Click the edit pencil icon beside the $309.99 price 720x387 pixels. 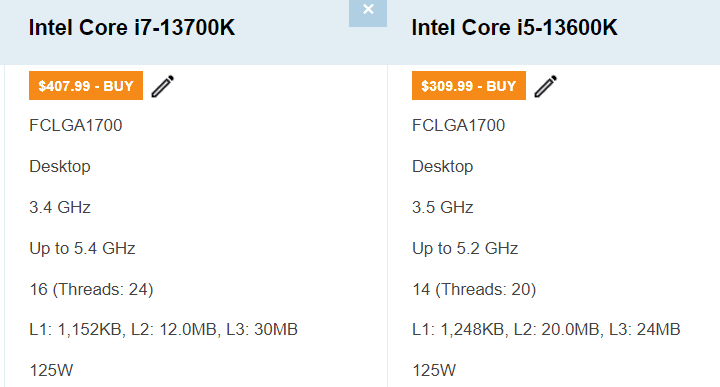tap(546, 86)
